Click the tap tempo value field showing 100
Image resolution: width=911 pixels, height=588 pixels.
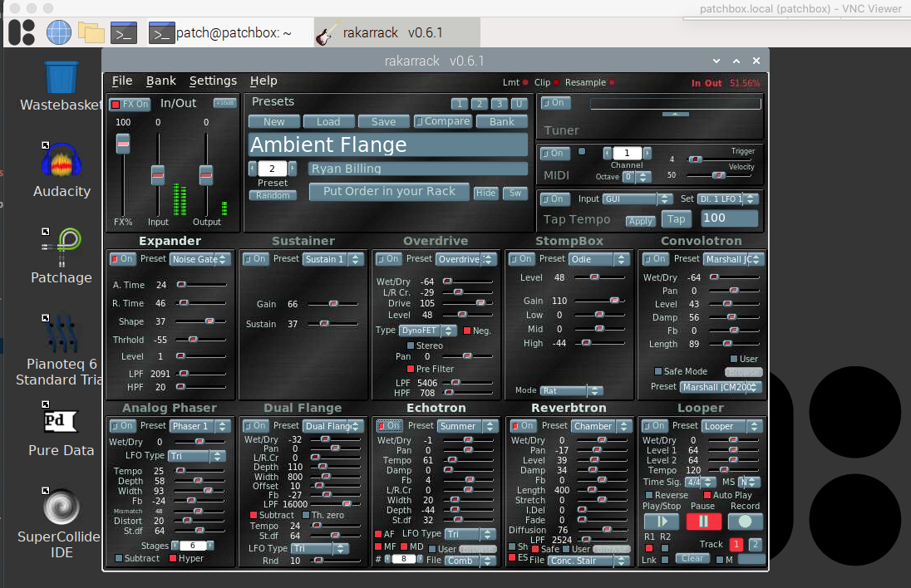pos(729,218)
